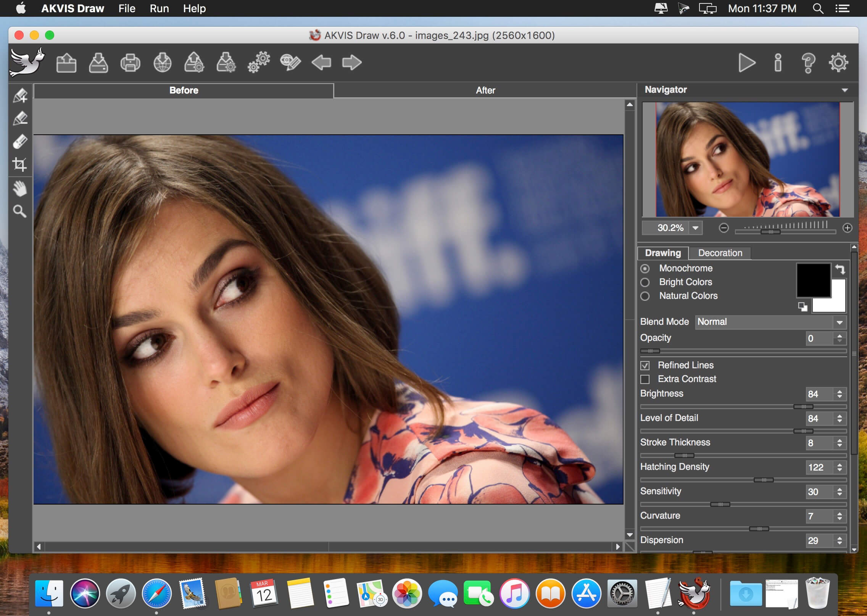Image resolution: width=867 pixels, height=616 pixels.
Task: Enable the Monochrome radio button
Action: tap(645, 268)
